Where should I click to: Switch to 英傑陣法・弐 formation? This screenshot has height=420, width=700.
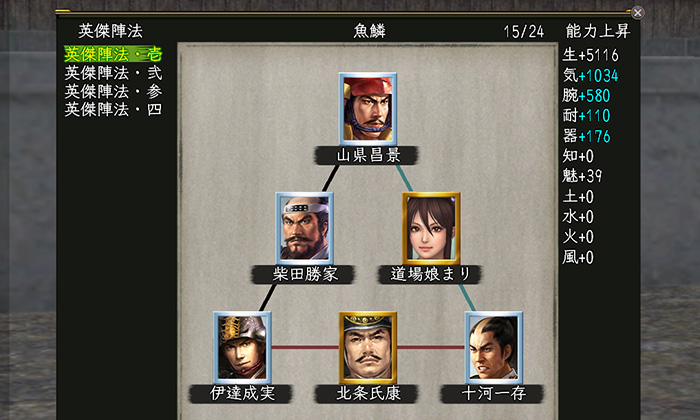[113, 73]
